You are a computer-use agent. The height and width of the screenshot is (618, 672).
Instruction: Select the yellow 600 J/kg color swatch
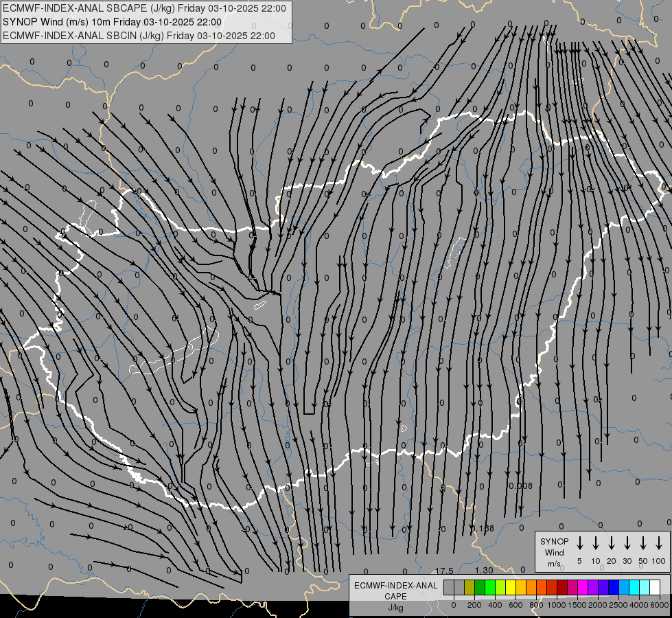(x=511, y=588)
